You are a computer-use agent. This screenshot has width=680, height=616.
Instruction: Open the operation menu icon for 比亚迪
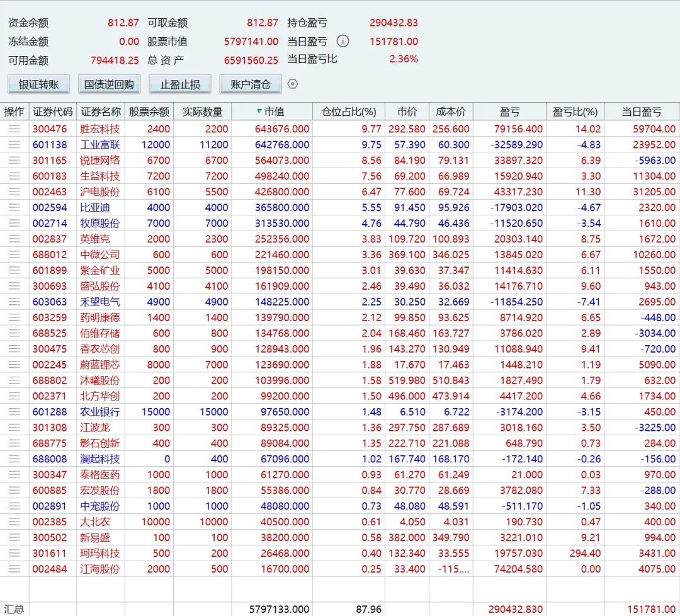tap(14, 207)
